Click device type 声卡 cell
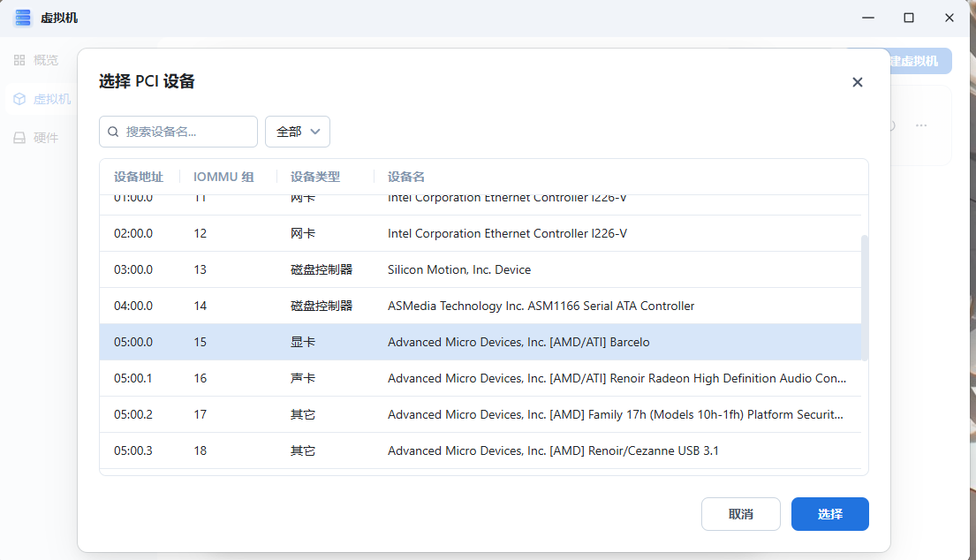Viewport: 976px width, 560px height. coord(302,378)
